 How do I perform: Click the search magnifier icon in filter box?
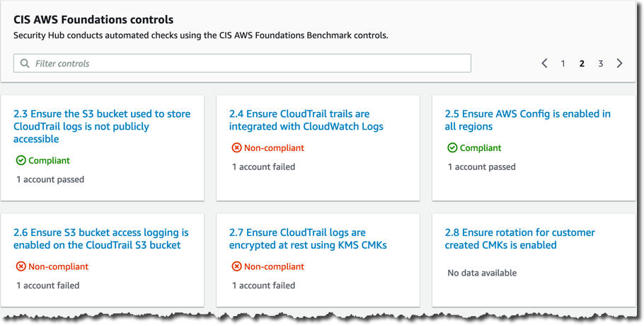pyautogui.click(x=25, y=63)
